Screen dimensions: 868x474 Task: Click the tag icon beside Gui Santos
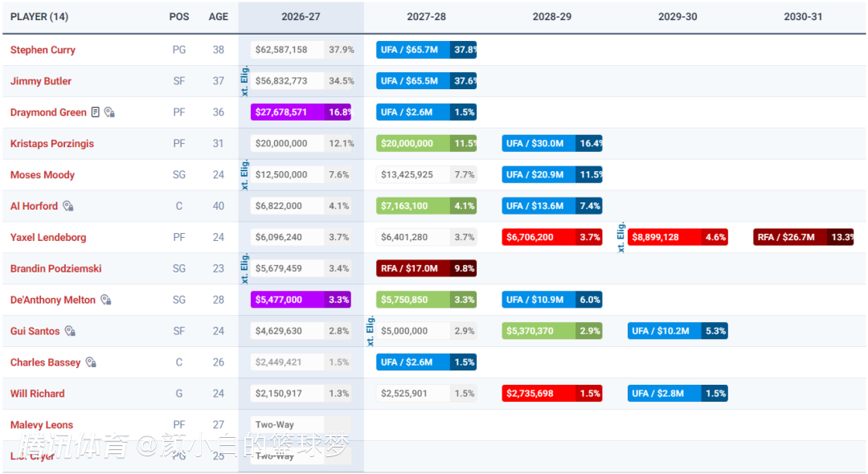70,331
